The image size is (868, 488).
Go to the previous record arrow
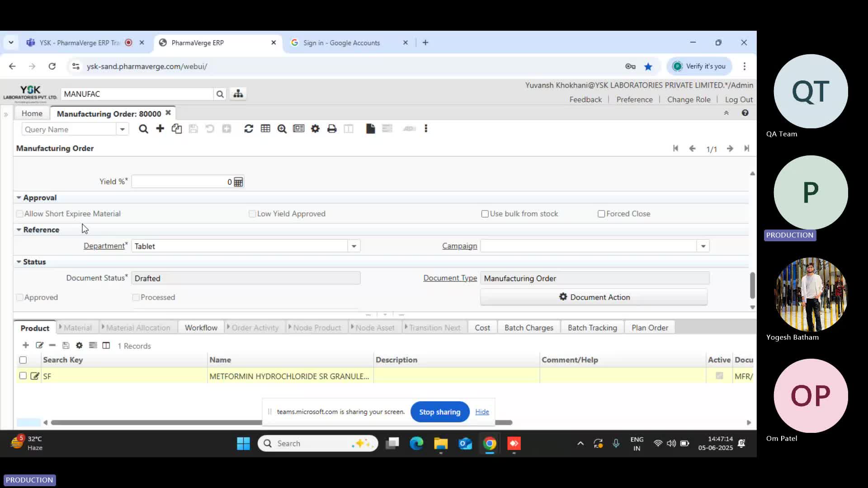pos(692,148)
